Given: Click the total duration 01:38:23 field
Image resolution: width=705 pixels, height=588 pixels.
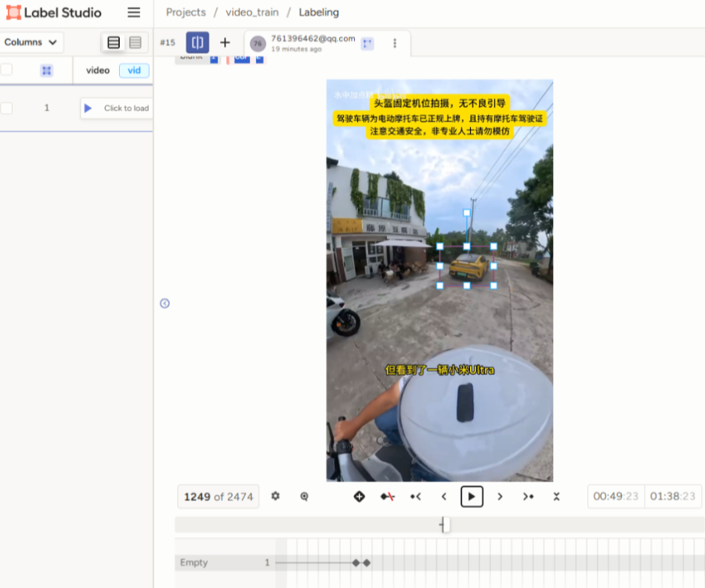Looking at the screenshot, I should coord(673,496).
